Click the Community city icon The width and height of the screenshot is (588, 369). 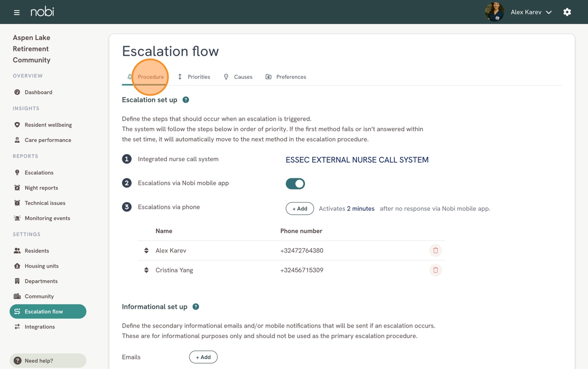pos(17,296)
